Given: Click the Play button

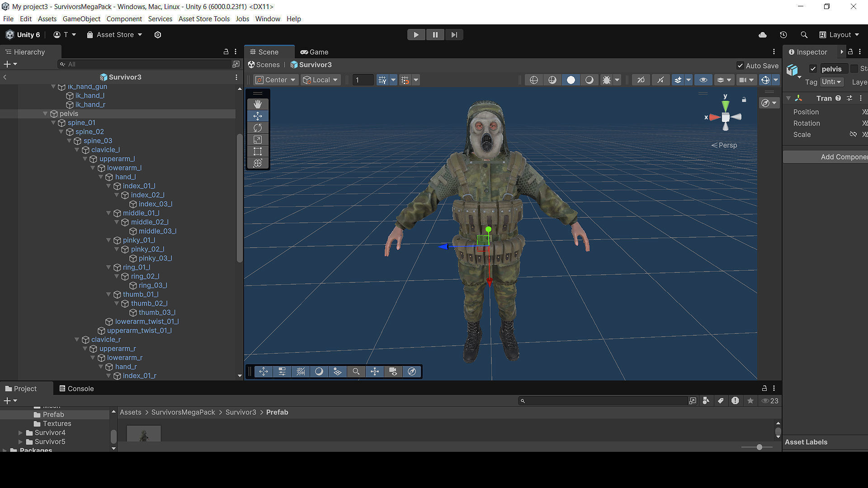Looking at the screenshot, I should (416, 35).
